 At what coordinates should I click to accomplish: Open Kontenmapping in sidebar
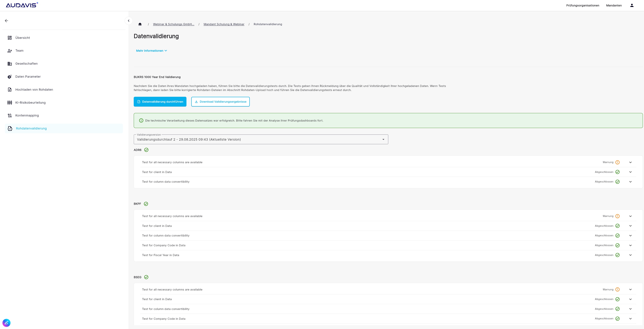click(27, 115)
